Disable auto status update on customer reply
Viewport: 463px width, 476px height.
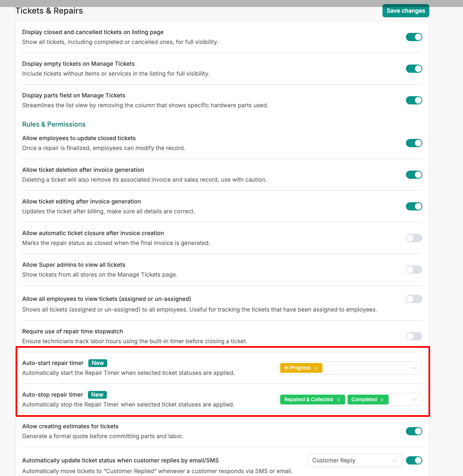(414, 460)
